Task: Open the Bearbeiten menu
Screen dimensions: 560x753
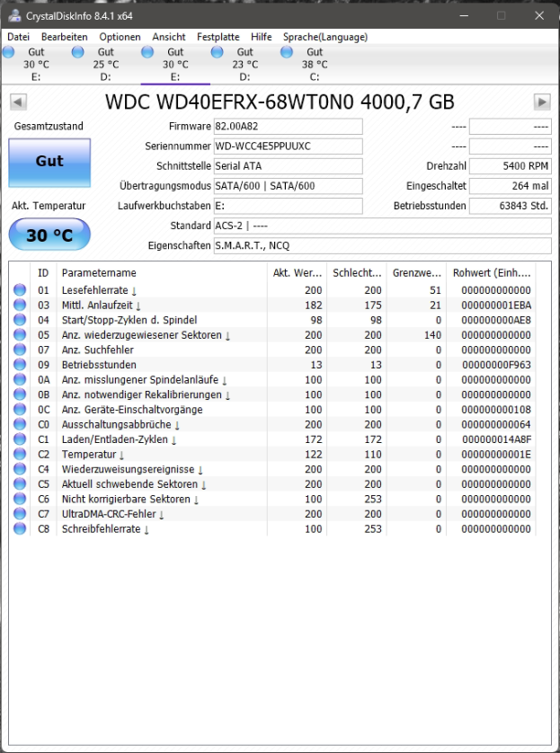Action: click(x=65, y=37)
